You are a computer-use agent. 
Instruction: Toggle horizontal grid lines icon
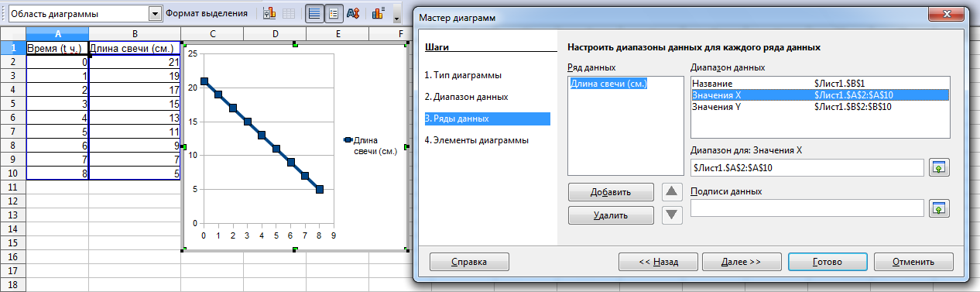pos(315,14)
